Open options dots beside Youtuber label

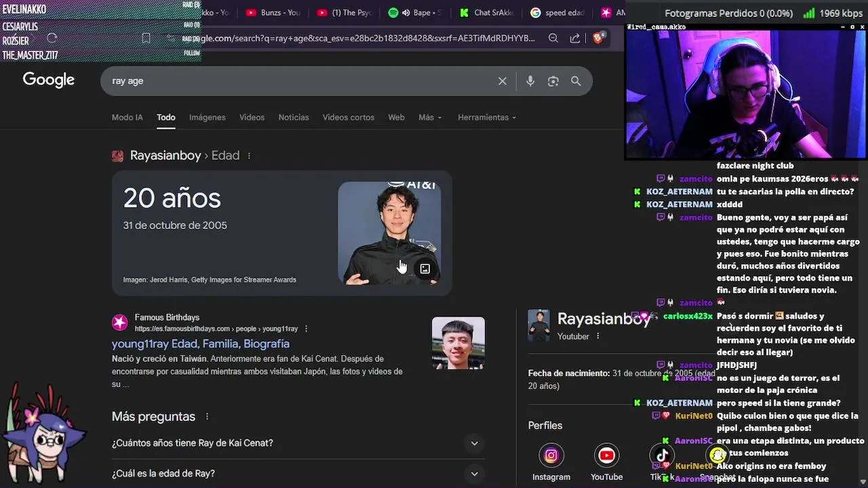coord(599,337)
